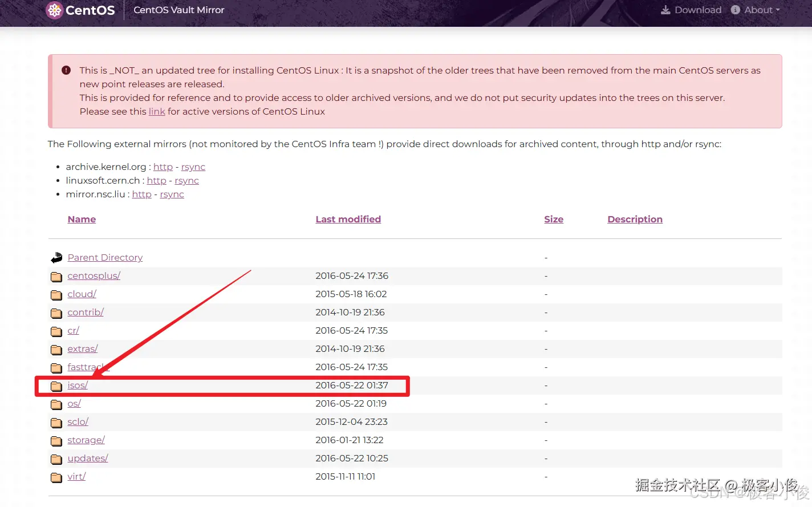This screenshot has width=812, height=507.
Task: Select date 2015-11-11 11:01 in virt row
Action: tap(346, 476)
